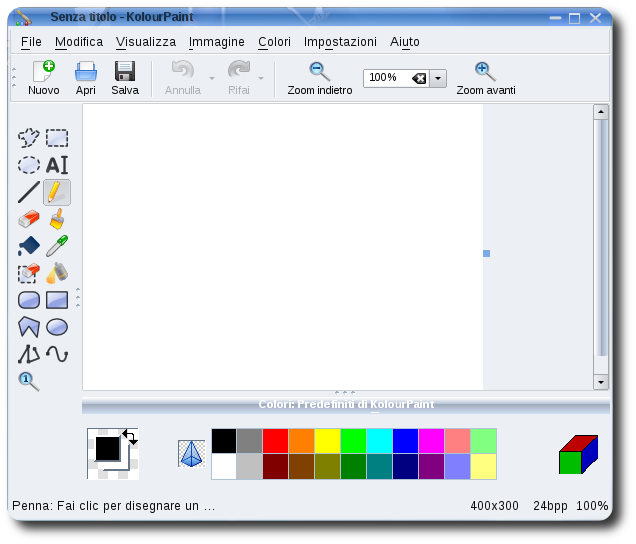The image size is (636, 544).
Task: Select the Line tool
Action: 28,192
